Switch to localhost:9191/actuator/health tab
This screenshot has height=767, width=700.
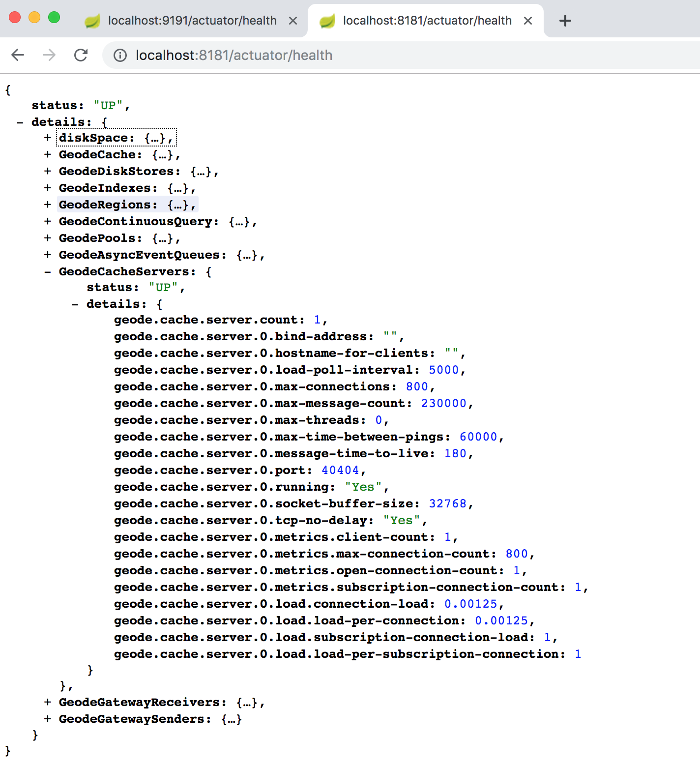click(192, 21)
